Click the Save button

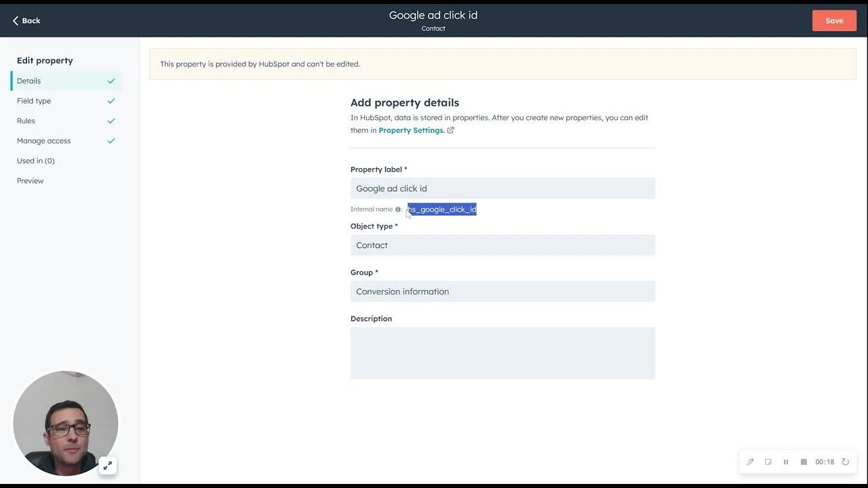pos(834,21)
